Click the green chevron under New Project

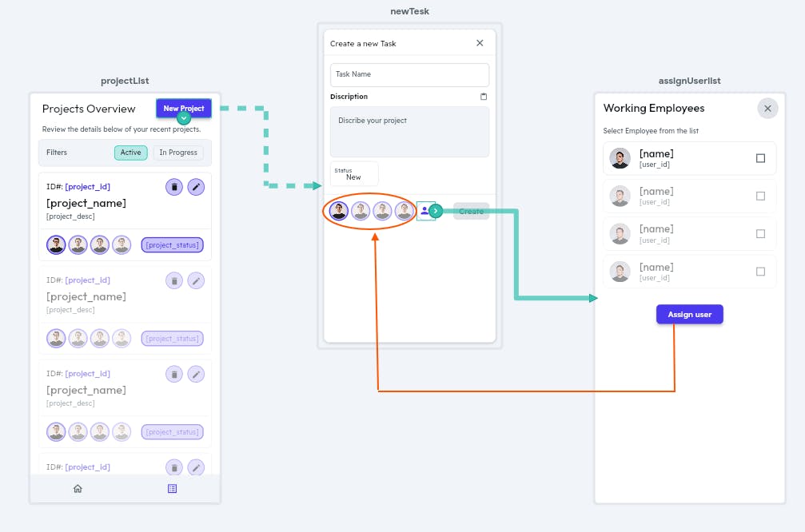pos(184,118)
